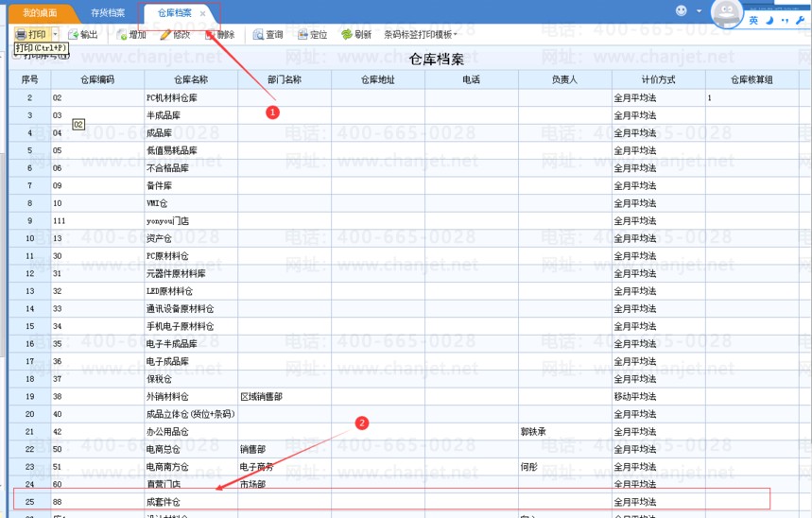The width and height of the screenshot is (812, 518).
Task: Click the 移动平均法 pricing cell
Action: tap(658, 397)
